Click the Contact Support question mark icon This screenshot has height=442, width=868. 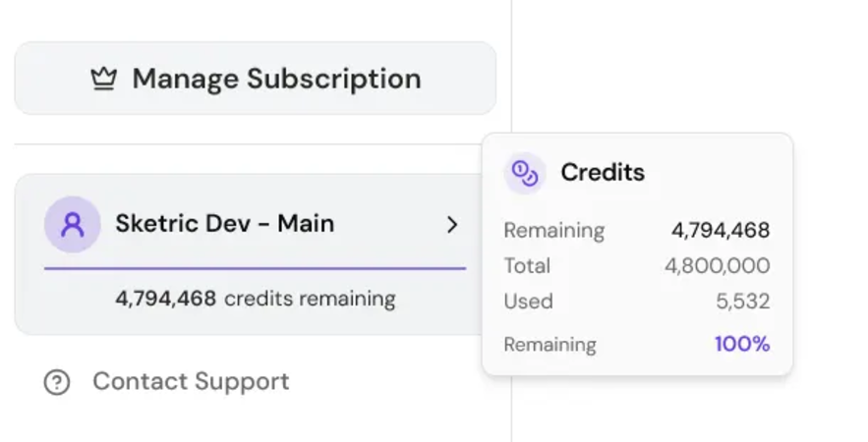click(x=56, y=382)
